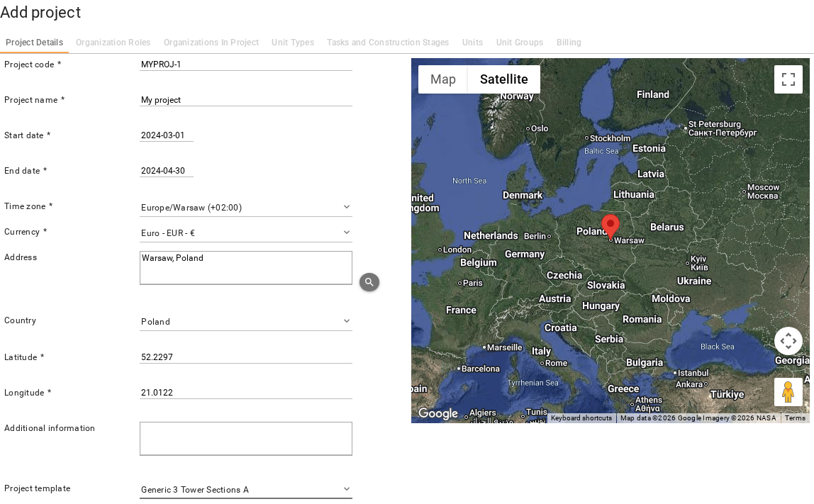This screenshot has width=814, height=504.
Task: Switch map to Map view
Action: click(x=443, y=79)
